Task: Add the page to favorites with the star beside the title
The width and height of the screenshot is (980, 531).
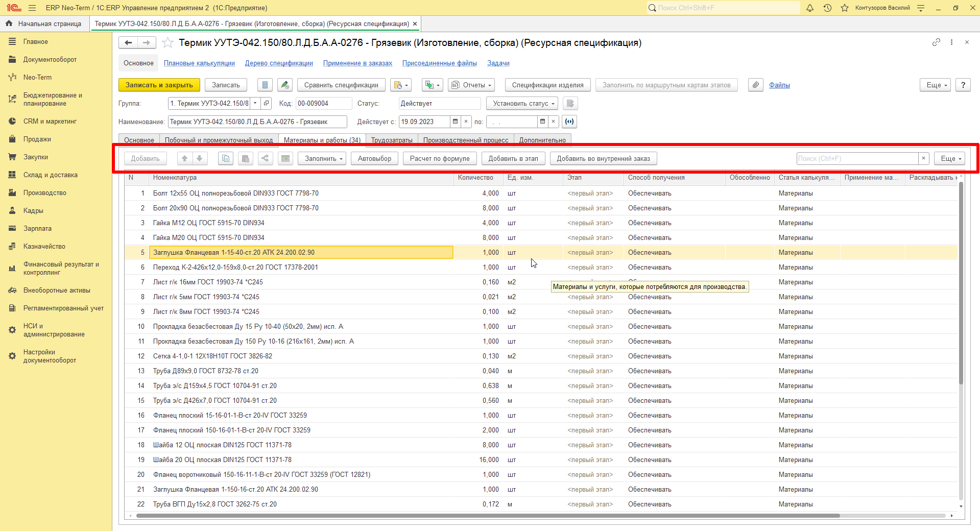Action: 168,43
